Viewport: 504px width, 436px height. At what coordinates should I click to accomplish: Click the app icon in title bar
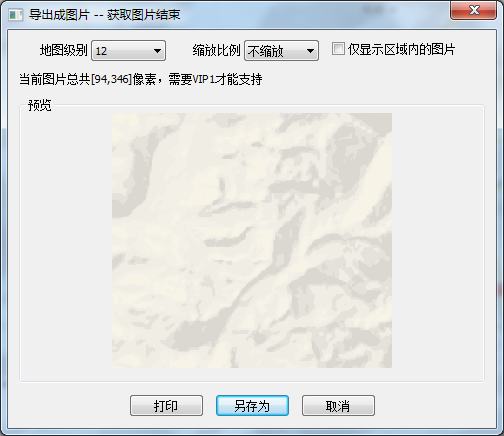coord(15,15)
